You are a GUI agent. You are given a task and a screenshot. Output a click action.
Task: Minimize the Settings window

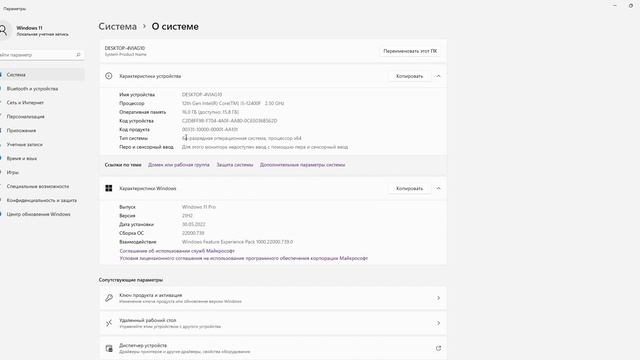(x=615, y=5)
